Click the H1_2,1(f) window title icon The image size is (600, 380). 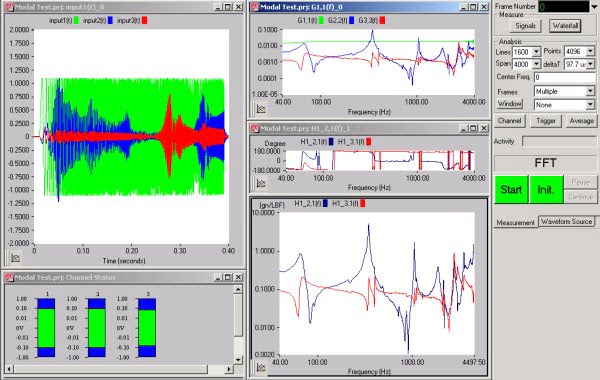coord(255,128)
